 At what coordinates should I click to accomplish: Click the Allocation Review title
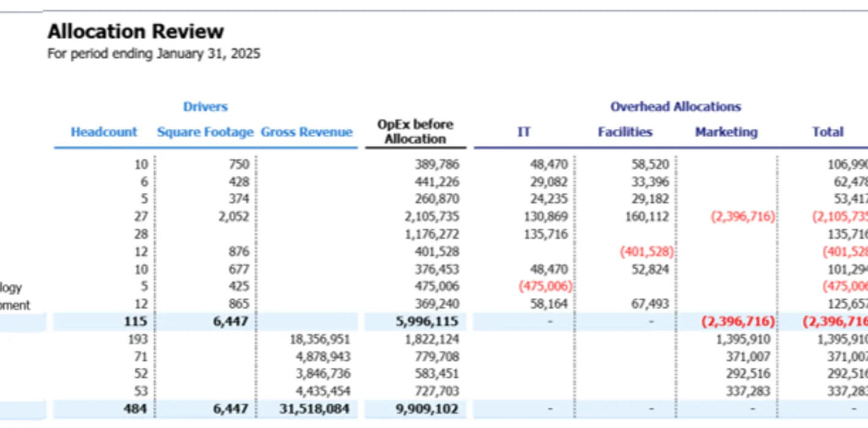pos(136,31)
